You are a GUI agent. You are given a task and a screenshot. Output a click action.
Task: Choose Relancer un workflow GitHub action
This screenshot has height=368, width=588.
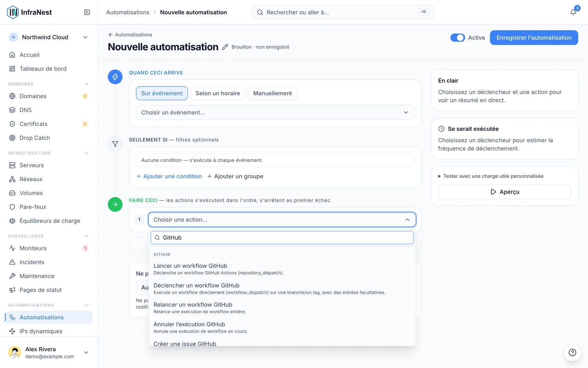282,308
